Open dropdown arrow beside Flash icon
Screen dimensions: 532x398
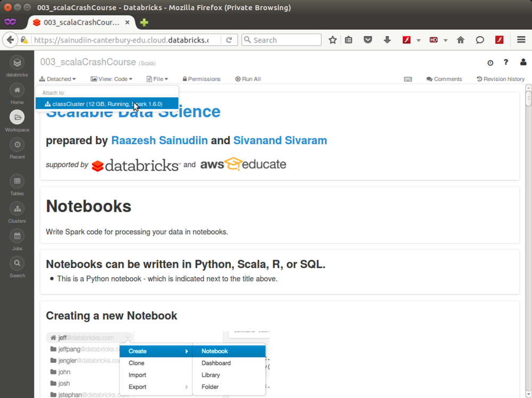pyautogui.click(x=418, y=40)
